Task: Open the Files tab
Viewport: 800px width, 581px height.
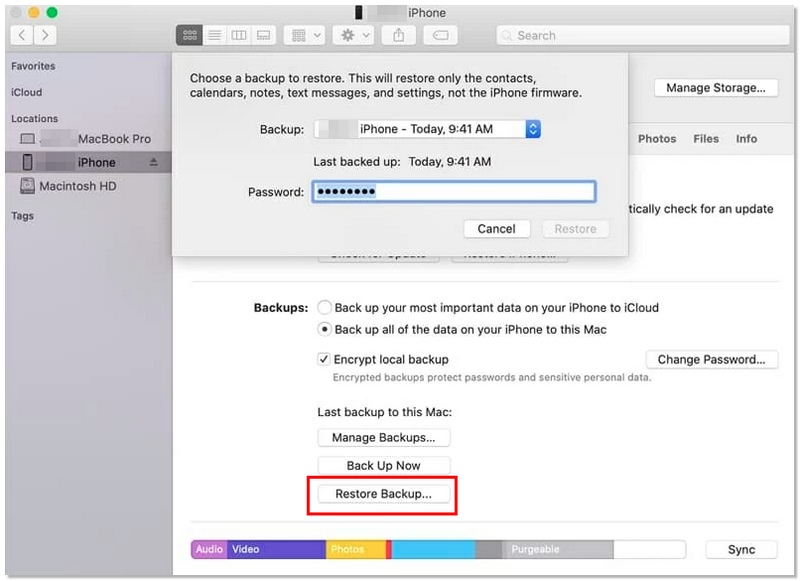Action: [705, 139]
